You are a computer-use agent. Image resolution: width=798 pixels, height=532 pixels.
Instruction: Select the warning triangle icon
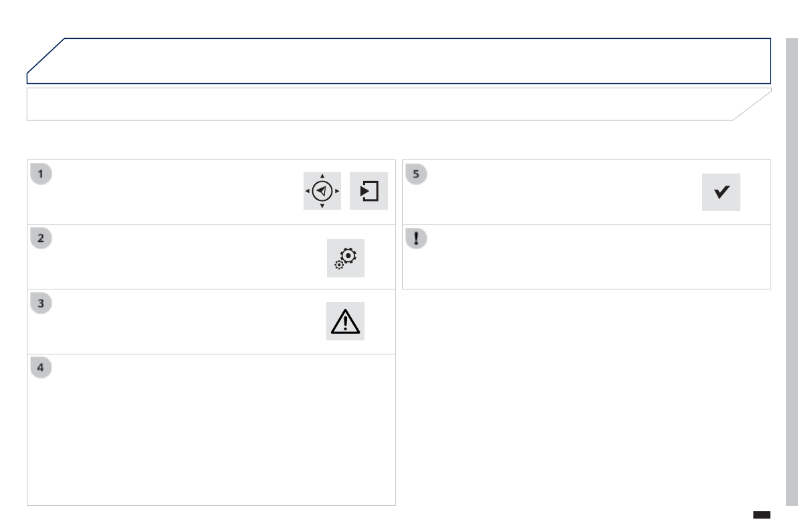tap(346, 322)
